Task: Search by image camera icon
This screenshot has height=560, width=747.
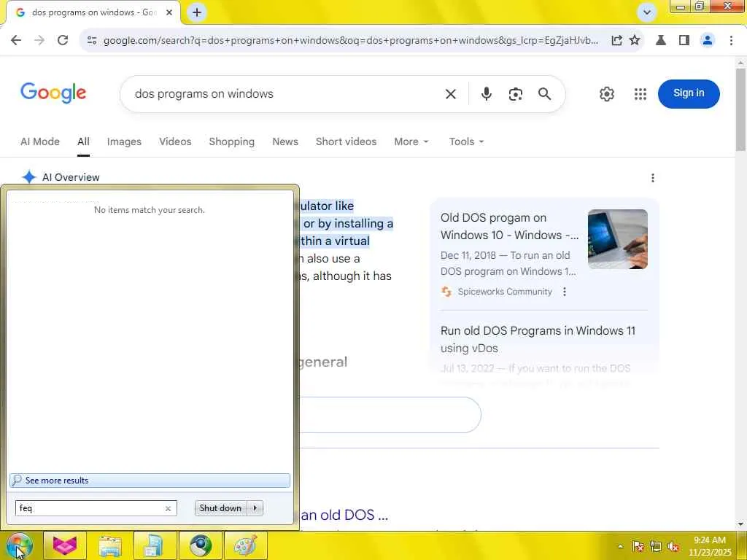Action: (x=515, y=94)
